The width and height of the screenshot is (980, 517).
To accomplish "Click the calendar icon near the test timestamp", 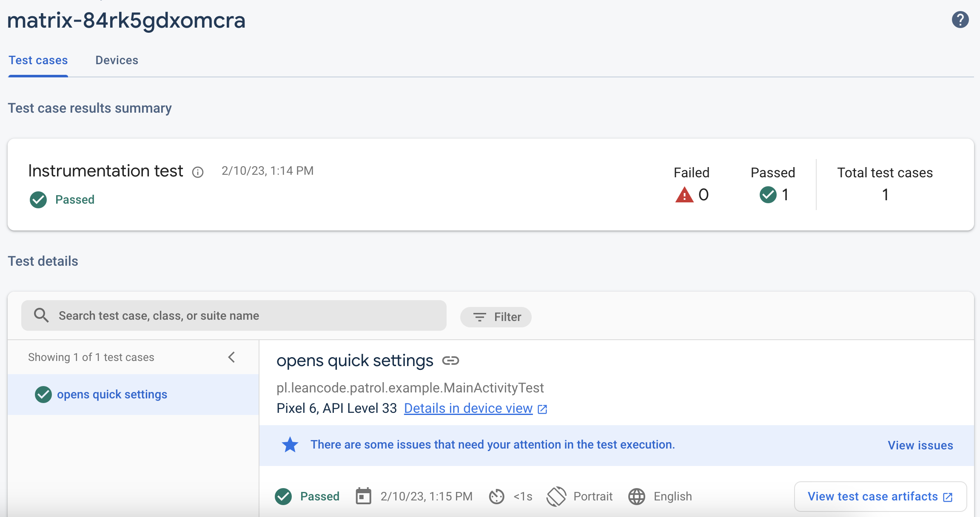I will click(363, 496).
